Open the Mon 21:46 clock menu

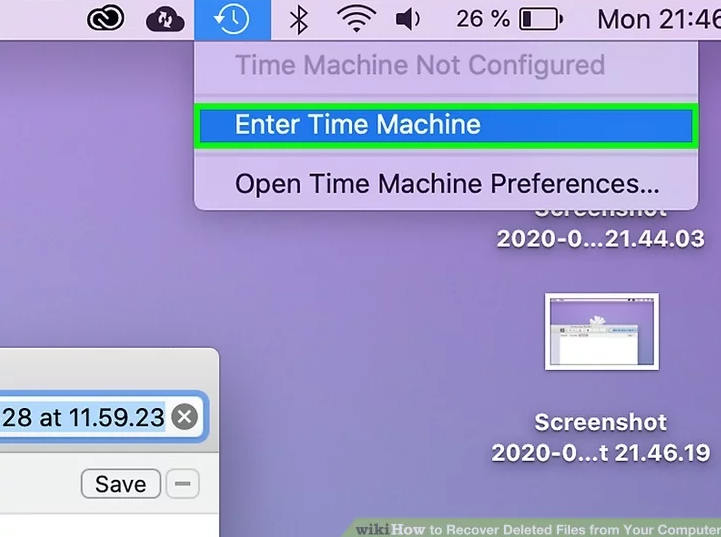[658, 20]
